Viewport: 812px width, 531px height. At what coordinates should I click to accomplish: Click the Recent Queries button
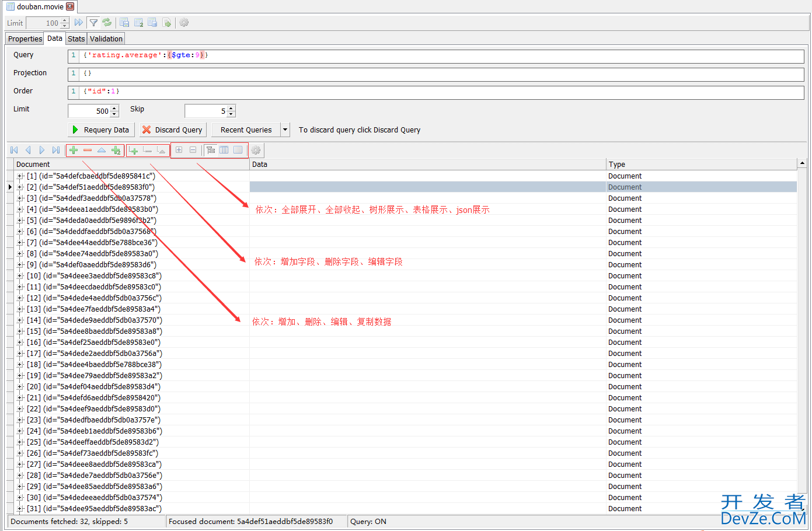[246, 130]
